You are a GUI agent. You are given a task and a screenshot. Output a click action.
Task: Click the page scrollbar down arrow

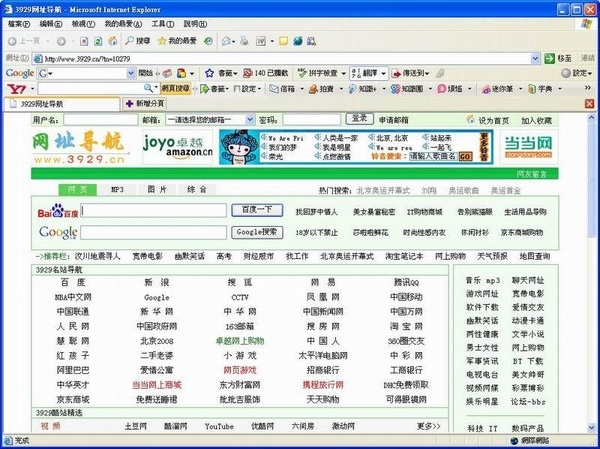pyautogui.click(x=592, y=428)
